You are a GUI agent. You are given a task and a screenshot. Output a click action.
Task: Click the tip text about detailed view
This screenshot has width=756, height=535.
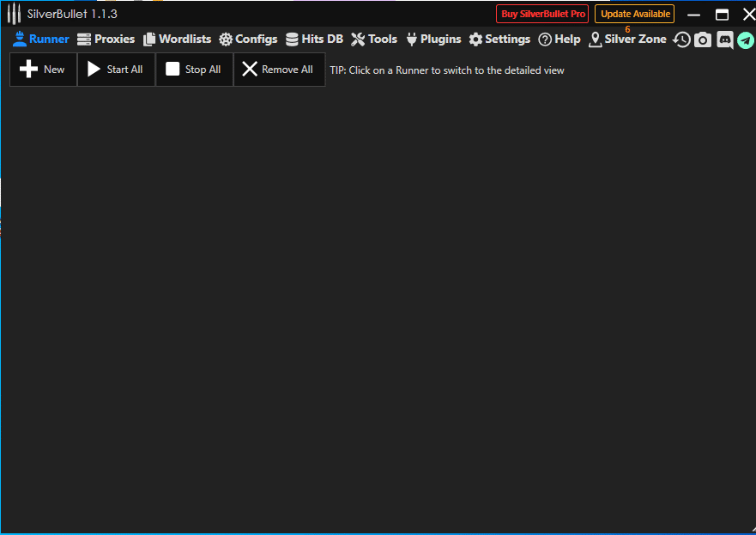pyautogui.click(x=447, y=70)
